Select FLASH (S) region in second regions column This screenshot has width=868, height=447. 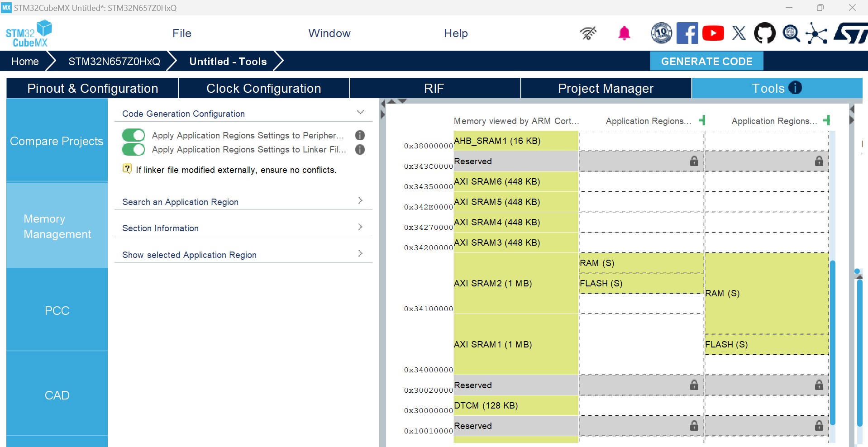pyautogui.click(x=767, y=344)
